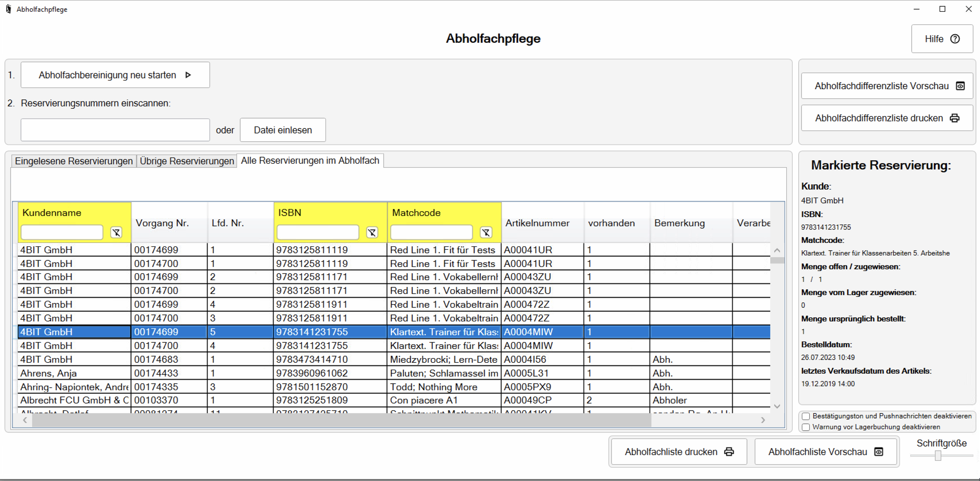Click the ISBN column filter icon
Screen dimensions: 980x481
(x=372, y=232)
